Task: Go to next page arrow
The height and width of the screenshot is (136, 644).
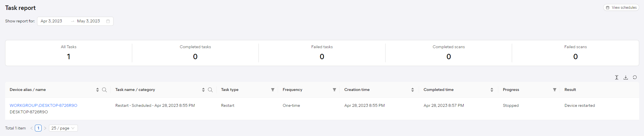Action: click(x=45, y=128)
